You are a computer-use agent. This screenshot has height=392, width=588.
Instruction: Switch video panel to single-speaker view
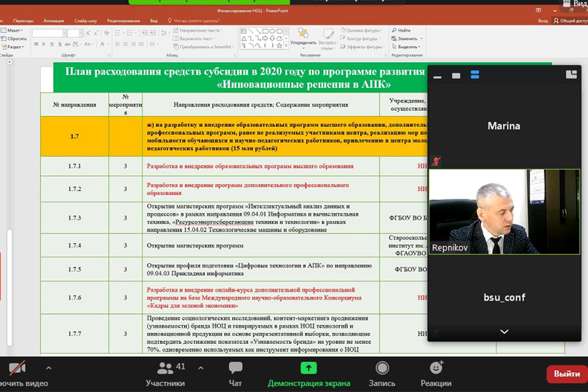pyautogui.click(x=456, y=75)
